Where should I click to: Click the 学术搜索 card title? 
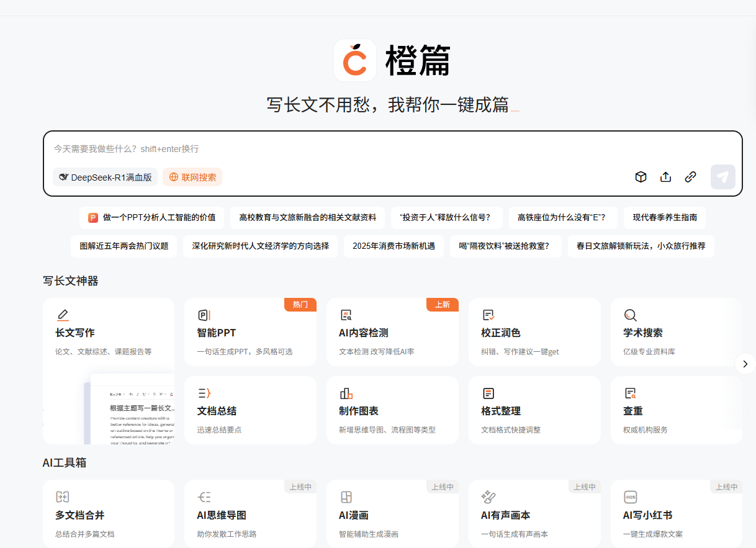click(x=643, y=333)
